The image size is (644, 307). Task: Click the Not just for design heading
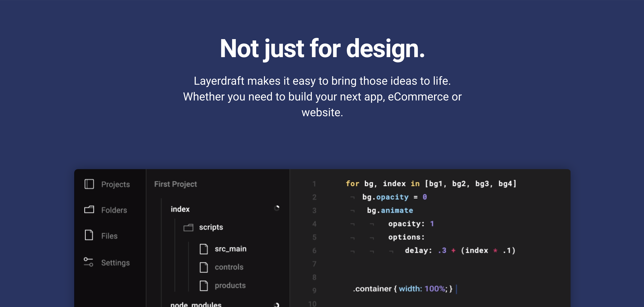coord(322,49)
